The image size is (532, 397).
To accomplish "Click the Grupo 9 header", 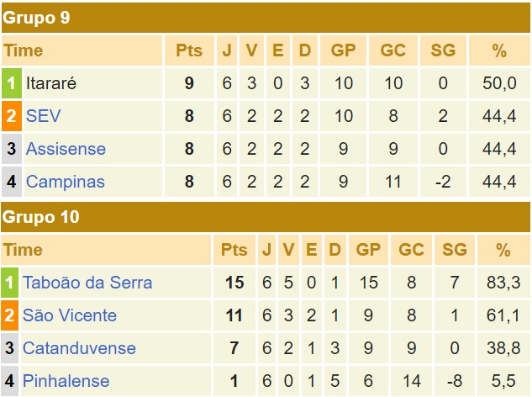I will click(x=36, y=18).
